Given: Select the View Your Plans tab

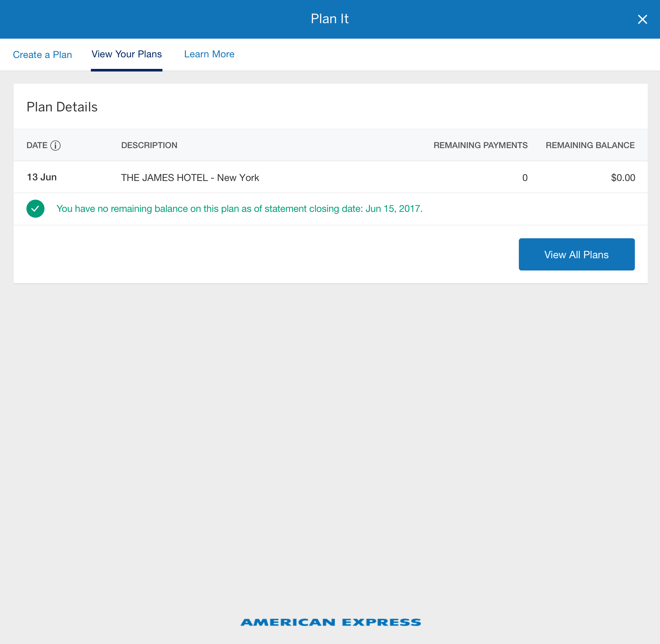Looking at the screenshot, I should pos(127,54).
